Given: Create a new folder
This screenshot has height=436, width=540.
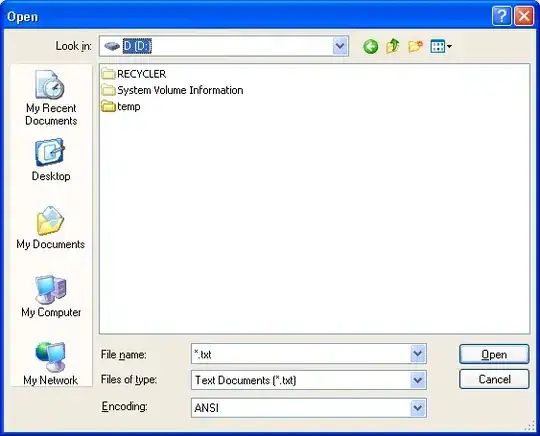Looking at the screenshot, I should pos(415,46).
